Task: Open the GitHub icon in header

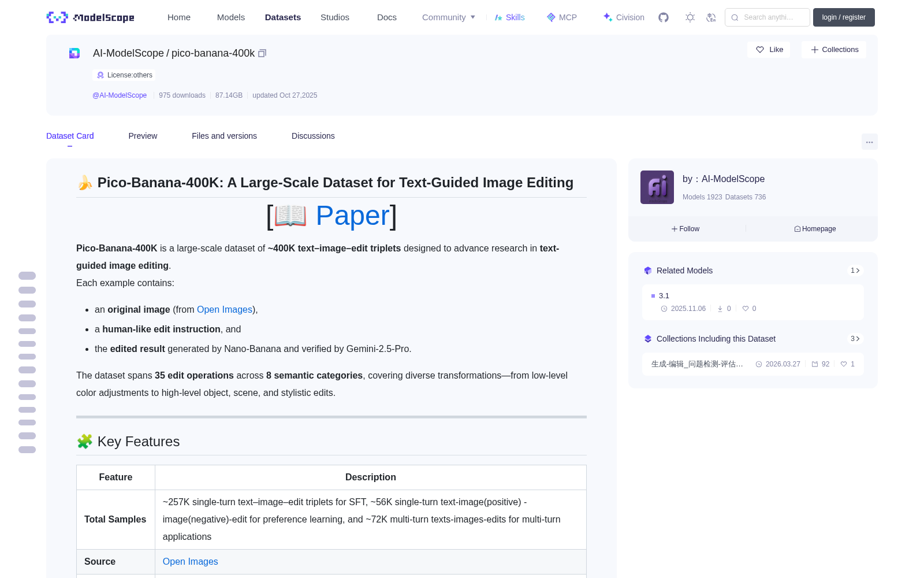Action: click(x=664, y=17)
